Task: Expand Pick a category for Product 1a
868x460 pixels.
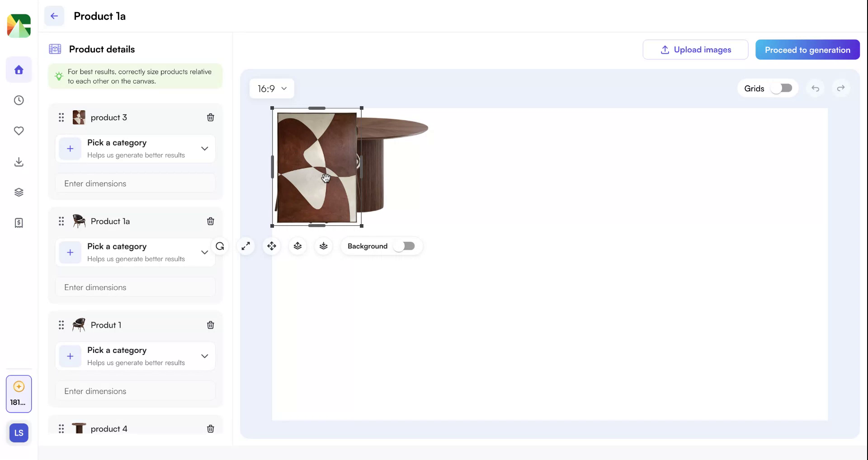Action: pos(204,252)
